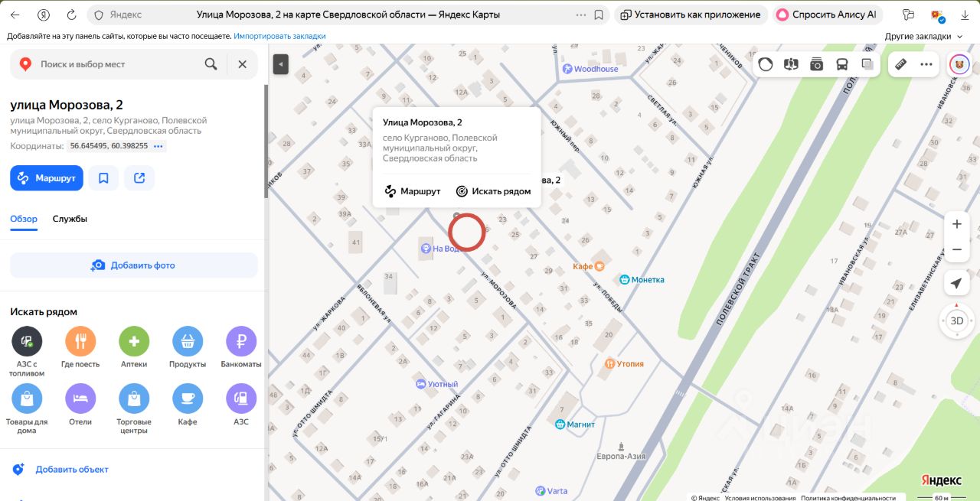Search nearby Где поесть
Viewport: 980px width, 501px height.
point(80,348)
